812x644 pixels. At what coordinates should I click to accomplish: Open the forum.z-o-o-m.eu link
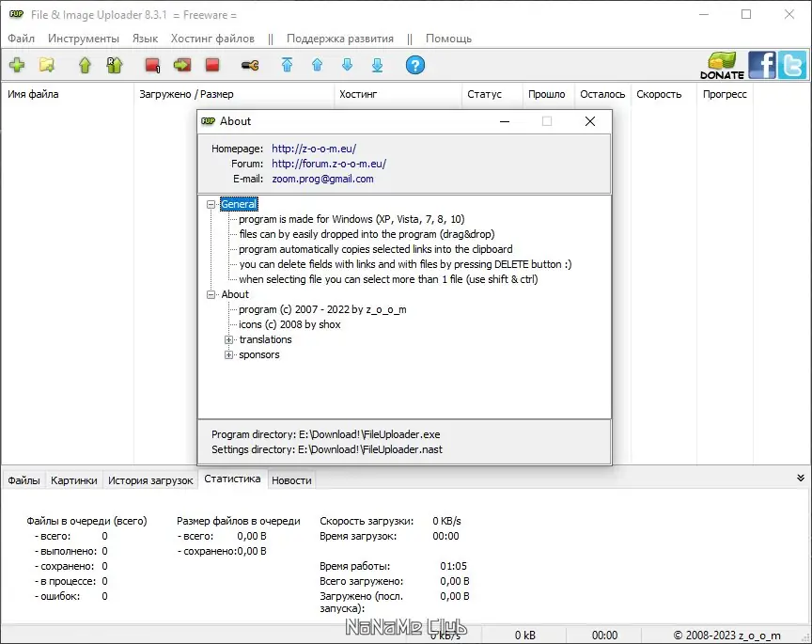[x=329, y=164]
